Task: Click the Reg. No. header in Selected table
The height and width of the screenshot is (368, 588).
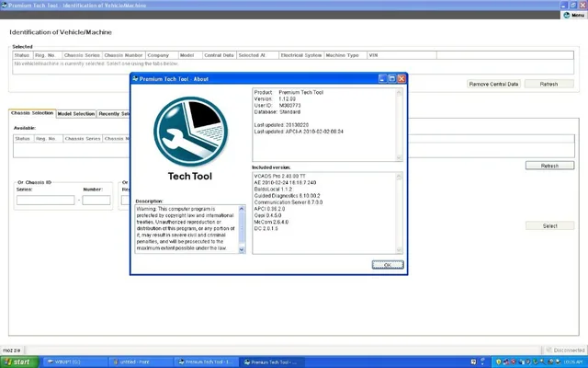Action: pos(47,55)
